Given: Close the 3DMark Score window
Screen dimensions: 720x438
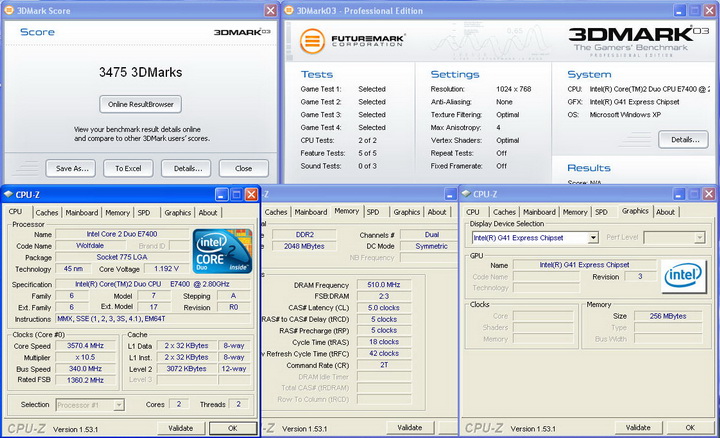Looking at the screenshot, I should (271, 11).
